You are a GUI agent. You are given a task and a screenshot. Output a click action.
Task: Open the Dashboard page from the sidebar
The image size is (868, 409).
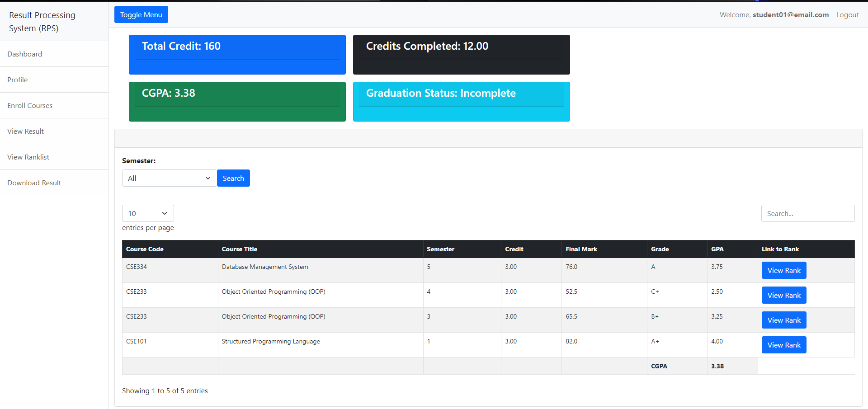[x=24, y=54]
